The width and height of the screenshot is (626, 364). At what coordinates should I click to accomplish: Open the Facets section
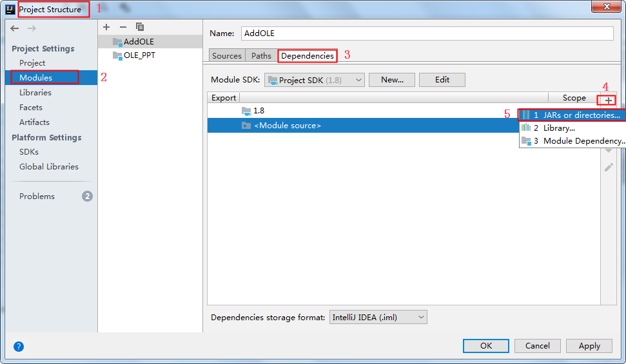point(31,108)
